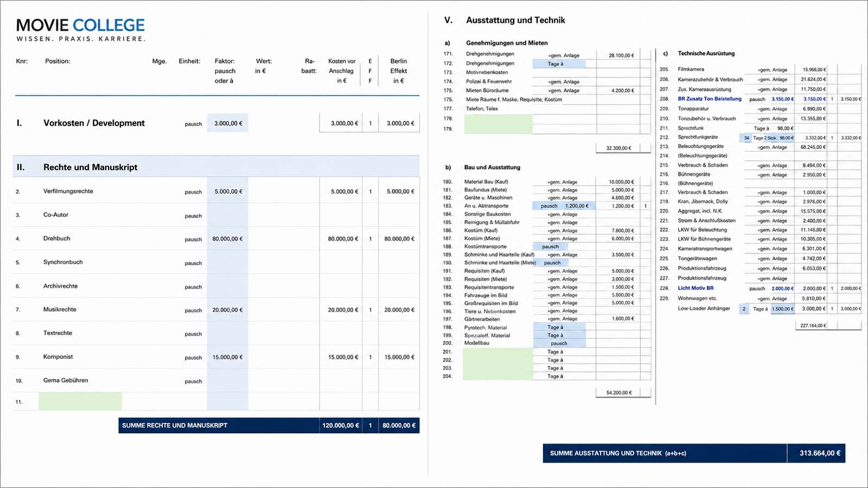Click the 'Tongerätewagen' line item
The width and height of the screenshot is (868, 488).
tap(697, 258)
